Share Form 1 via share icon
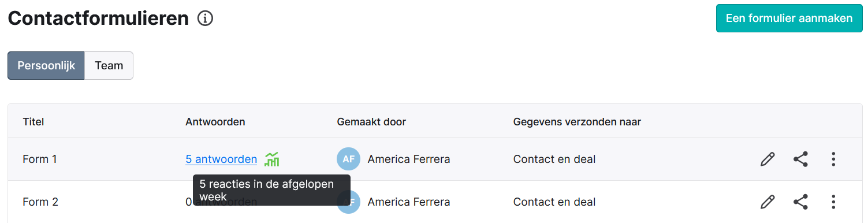Image resolution: width=868 pixels, height=223 pixels. tap(800, 159)
